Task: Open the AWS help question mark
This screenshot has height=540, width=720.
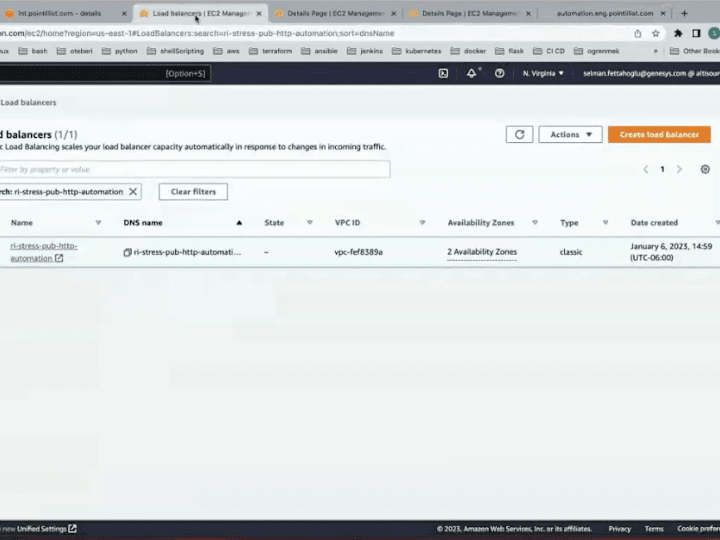Action: click(500, 73)
